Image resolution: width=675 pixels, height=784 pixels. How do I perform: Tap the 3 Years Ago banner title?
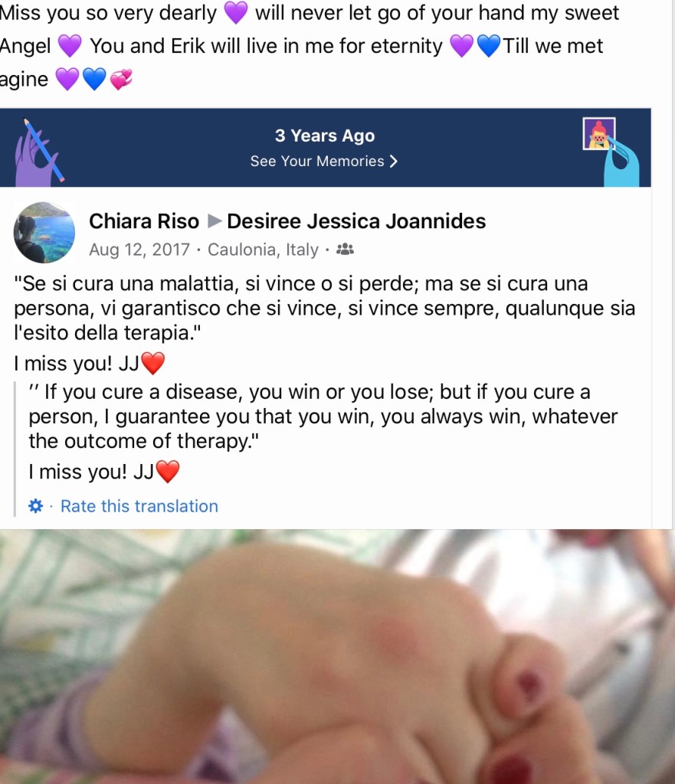click(x=325, y=136)
